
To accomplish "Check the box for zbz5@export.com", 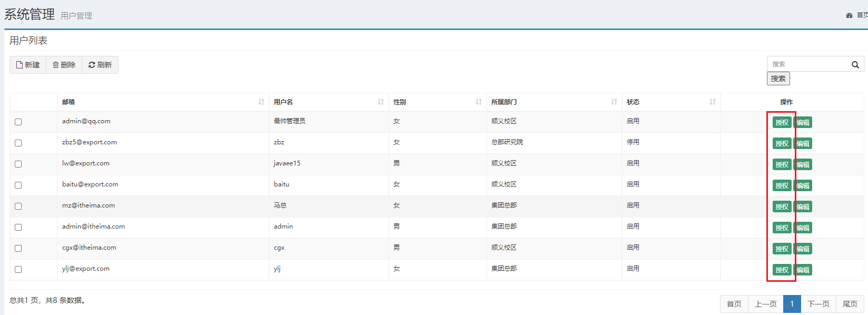I will tap(18, 143).
